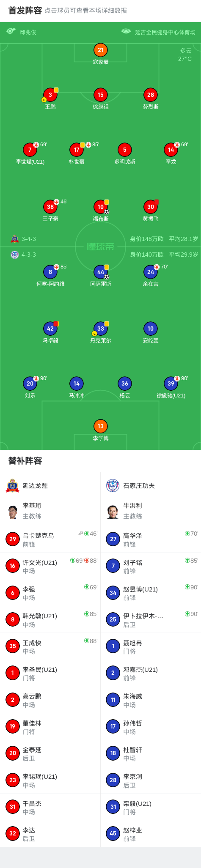Viewport: 201px width, 868px height.
Task: Open 延边龙鼎 team crest in substitutes
Action: pos(13,485)
